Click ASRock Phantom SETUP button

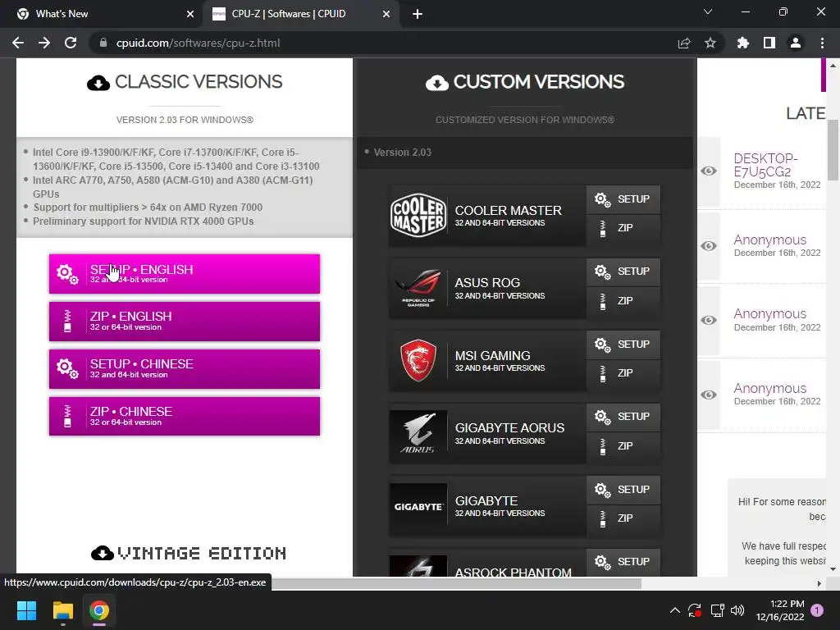click(623, 562)
